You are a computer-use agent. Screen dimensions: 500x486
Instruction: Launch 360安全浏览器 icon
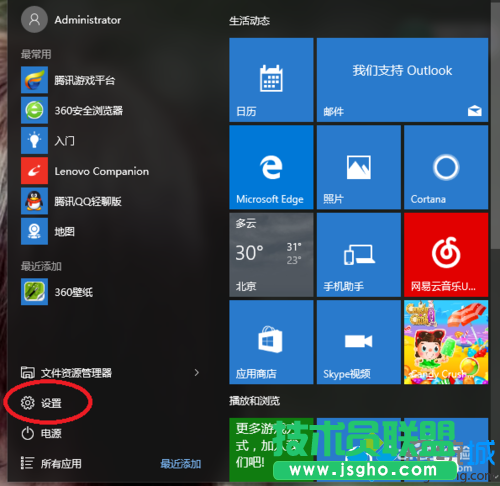34,110
